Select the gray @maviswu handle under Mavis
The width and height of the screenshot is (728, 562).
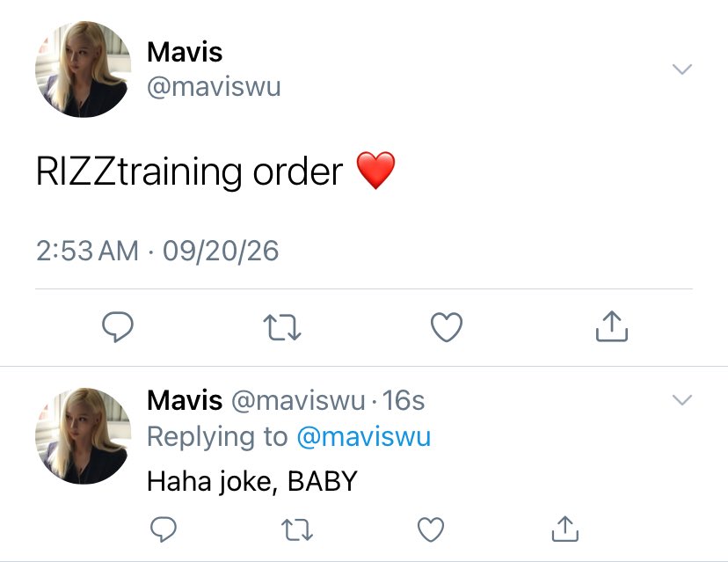(214, 87)
